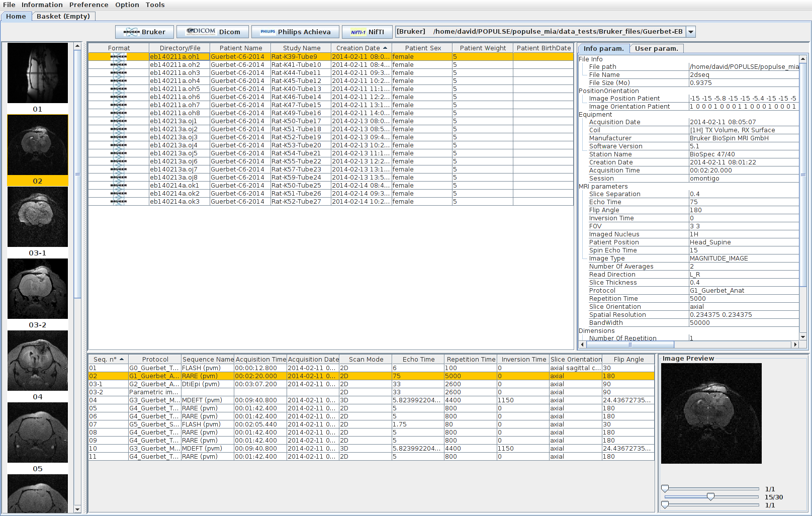Sort studies by Creation Date column
Image resolution: width=812 pixels, height=516 pixels.
361,48
